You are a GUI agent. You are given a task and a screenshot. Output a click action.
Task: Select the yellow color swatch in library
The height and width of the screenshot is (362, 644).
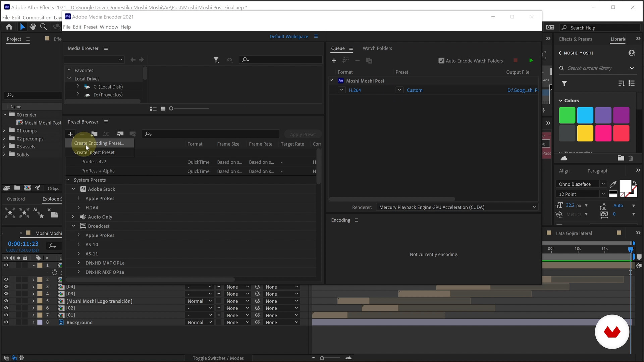point(585,133)
